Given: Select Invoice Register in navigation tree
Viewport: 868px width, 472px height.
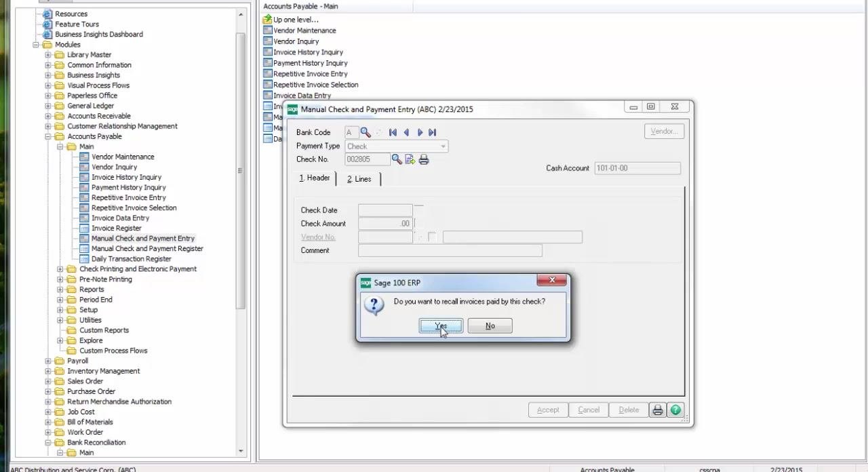Looking at the screenshot, I should click(117, 229).
